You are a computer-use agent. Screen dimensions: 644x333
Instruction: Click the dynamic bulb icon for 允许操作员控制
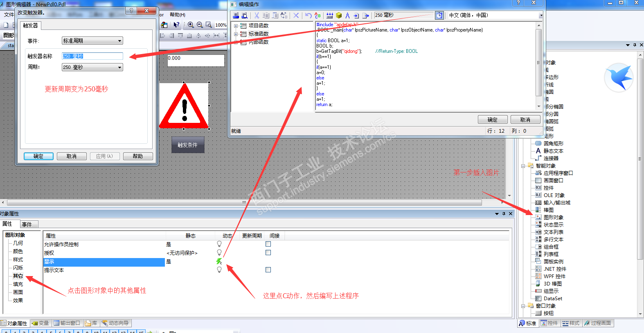[219, 244]
